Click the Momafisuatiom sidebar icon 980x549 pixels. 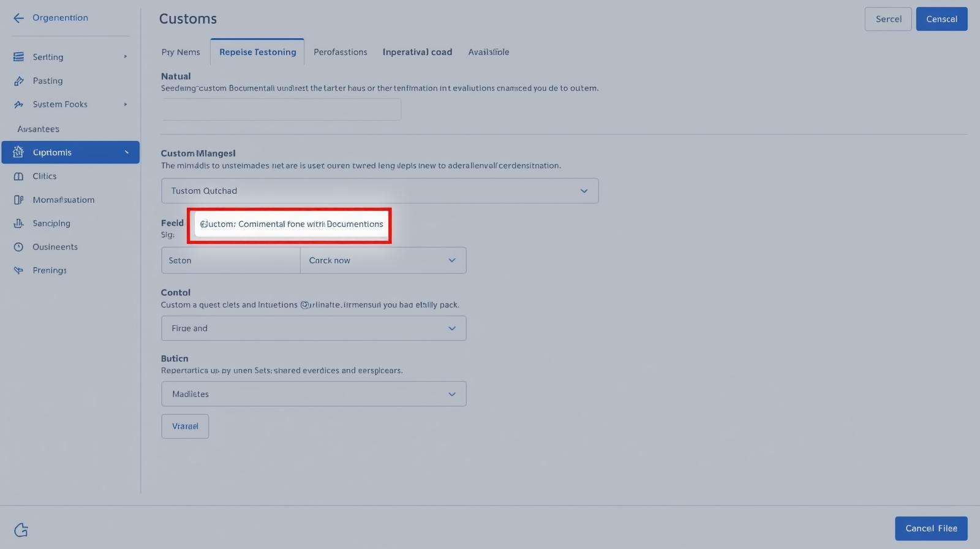18,200
